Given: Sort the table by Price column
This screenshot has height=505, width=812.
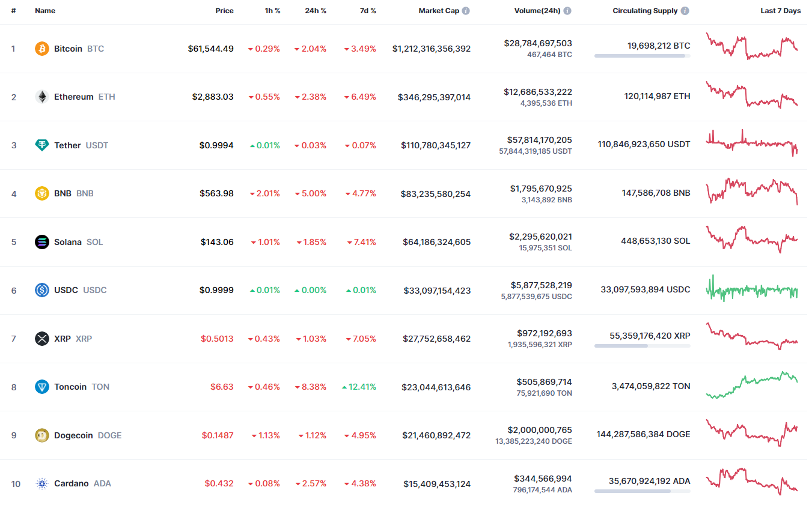Looking at the screenshot, I should [225, 11].
